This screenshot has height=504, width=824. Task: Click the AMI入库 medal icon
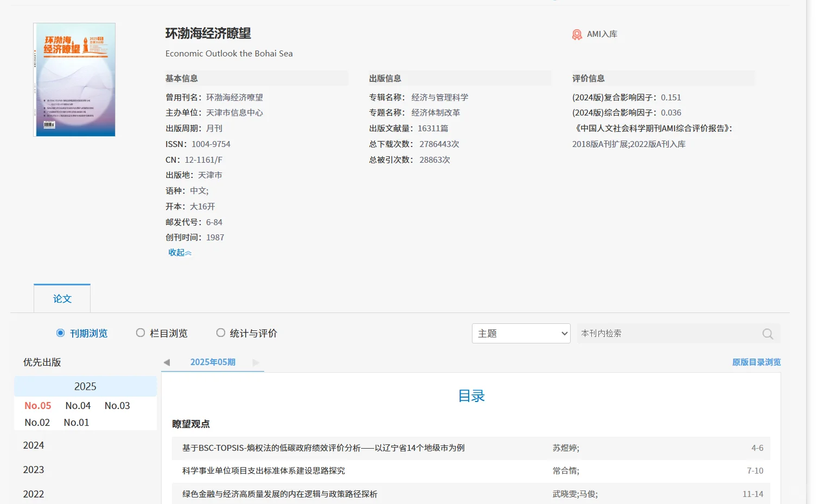[x=577, y=34]
